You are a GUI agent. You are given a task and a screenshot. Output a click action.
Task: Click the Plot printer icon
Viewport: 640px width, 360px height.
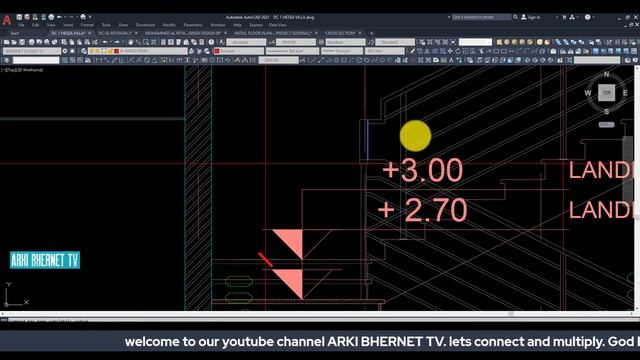[31, 42]
